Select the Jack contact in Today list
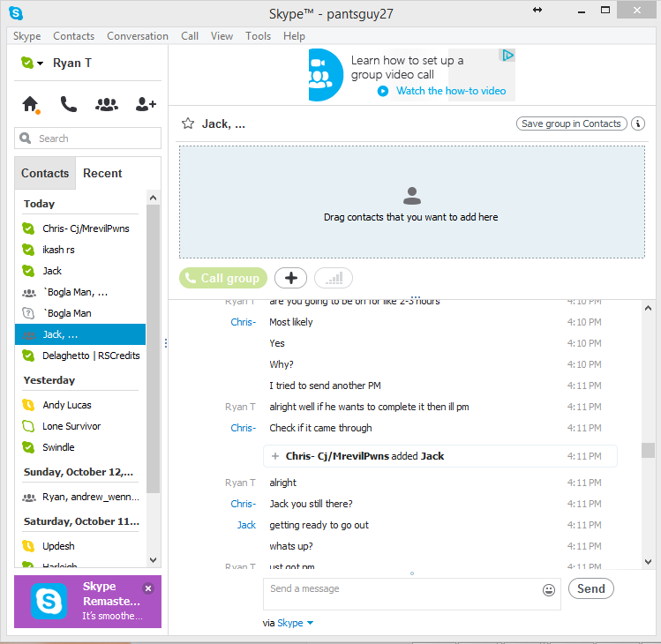Screen dimensions: 661x644 tap(80, 271)
